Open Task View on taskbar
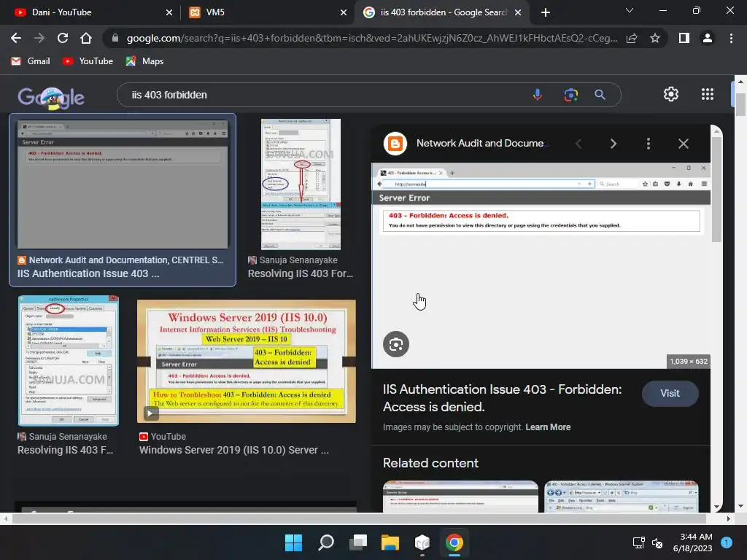This screenshot has height=560, width=747. tap(357, 542)
